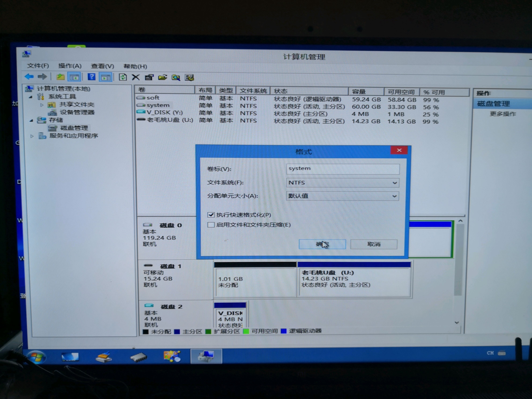532x399 pixels.
Task: Open the 分配单元大小 默认值 dropdown
Action: click(342, 196)
